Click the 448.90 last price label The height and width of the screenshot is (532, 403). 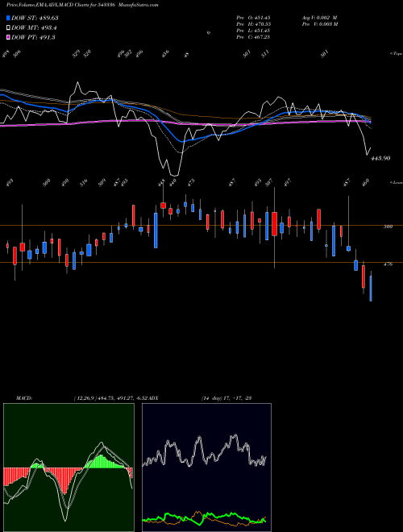pos(380,159)
